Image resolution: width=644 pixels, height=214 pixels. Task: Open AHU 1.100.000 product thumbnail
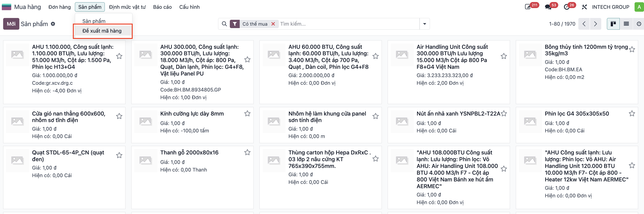pyautogui.click(x=17, y=54)
